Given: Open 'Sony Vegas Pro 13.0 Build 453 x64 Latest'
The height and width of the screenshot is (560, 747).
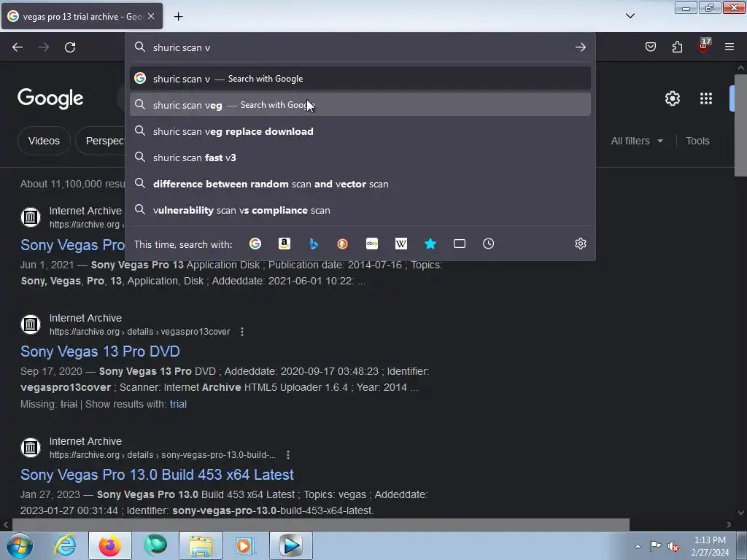Looking at the screenshot, I should tap(158, 475).
